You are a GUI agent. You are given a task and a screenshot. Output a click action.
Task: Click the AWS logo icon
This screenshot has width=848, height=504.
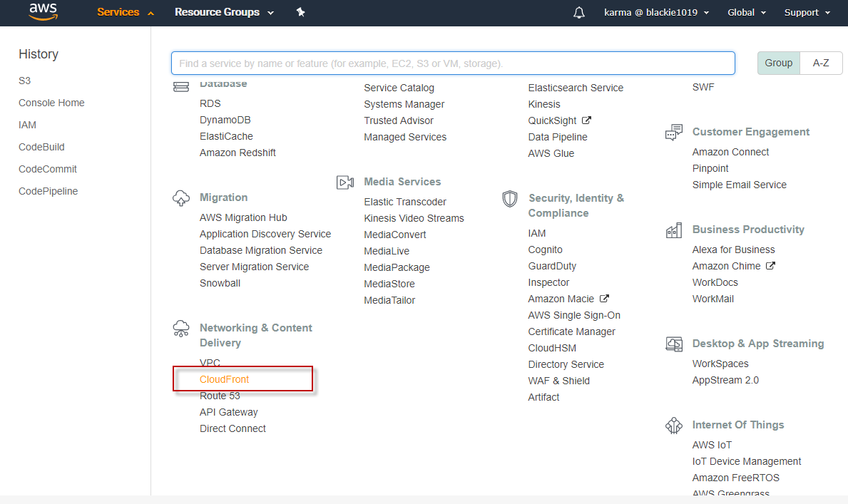click(x=43, y=12)
